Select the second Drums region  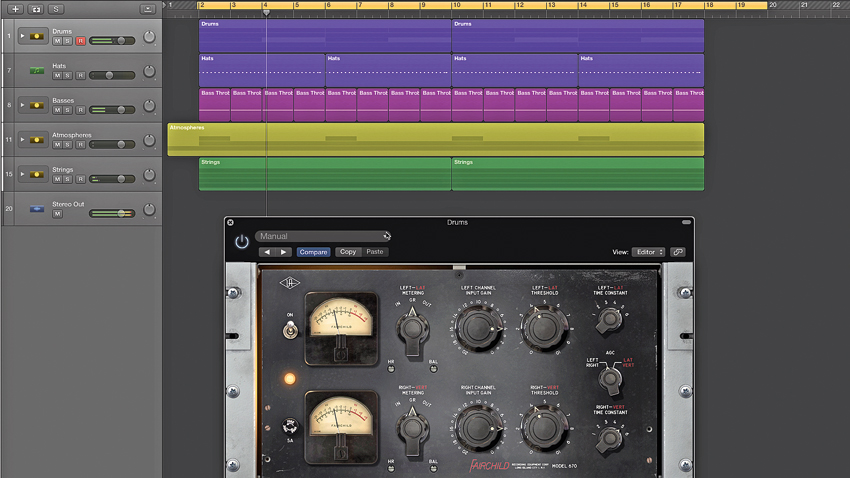(578, 36)
